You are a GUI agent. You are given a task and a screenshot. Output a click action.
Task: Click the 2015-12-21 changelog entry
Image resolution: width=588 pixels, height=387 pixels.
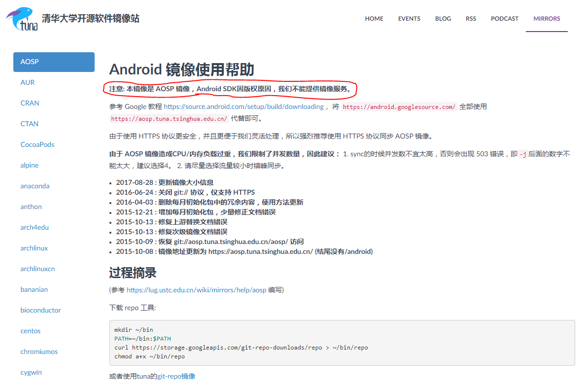pos(196,212)
